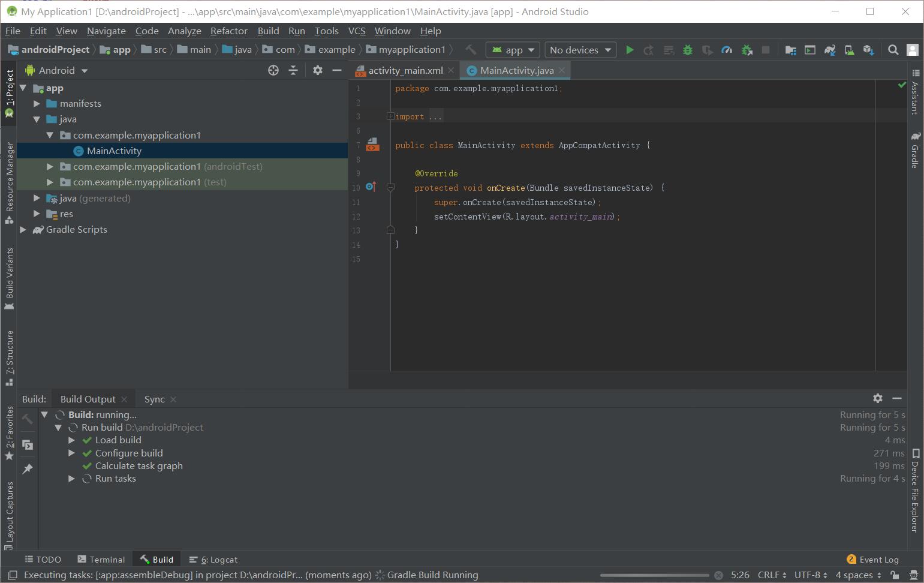Click the pin tab icon in Build panel
Viewport: 924px width, 583px height.
[28, 468]
